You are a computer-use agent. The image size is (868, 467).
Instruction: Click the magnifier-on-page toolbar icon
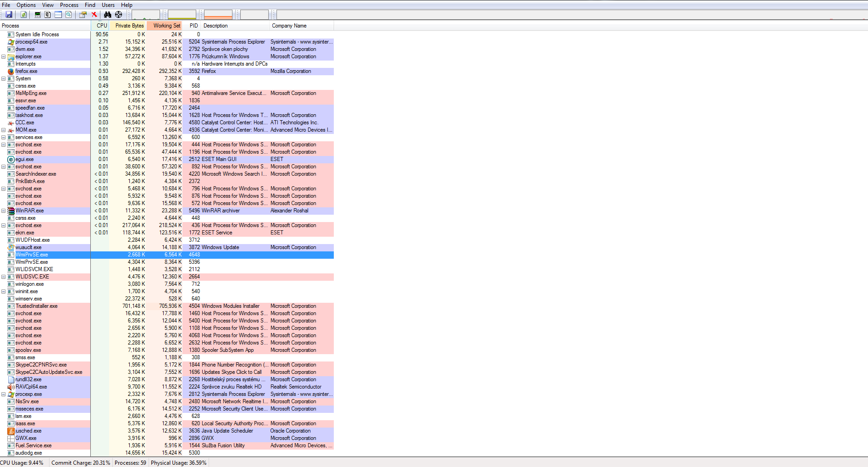coord(69,15)
